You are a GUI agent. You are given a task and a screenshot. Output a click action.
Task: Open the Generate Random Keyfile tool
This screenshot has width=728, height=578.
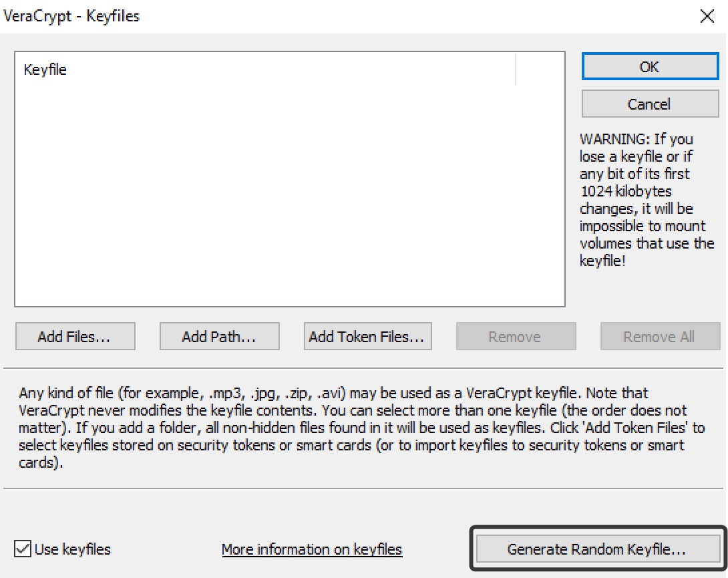pyautogui.click(x=597, y=550)
